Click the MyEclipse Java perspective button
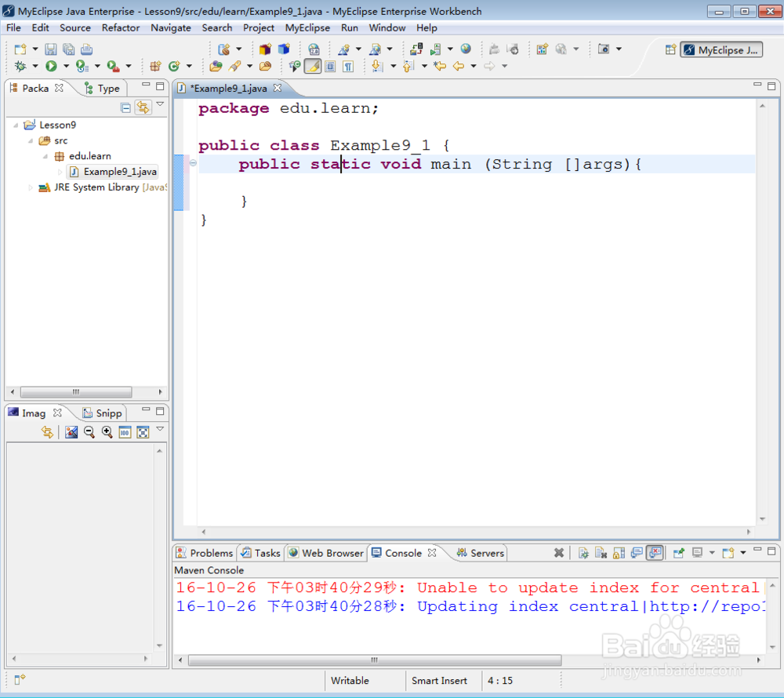The height and width of the screenshot is (698, 784). coord(721,49)
